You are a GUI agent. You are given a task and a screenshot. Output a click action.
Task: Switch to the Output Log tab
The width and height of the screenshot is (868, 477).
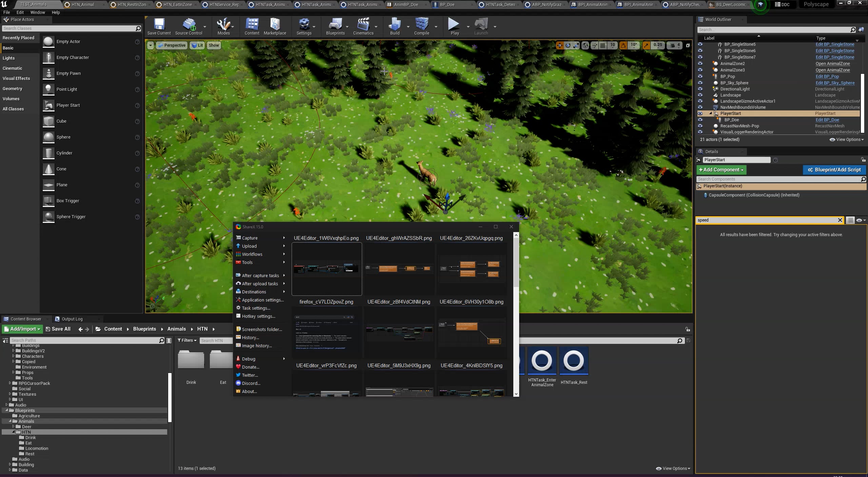[x=72, y=319]
